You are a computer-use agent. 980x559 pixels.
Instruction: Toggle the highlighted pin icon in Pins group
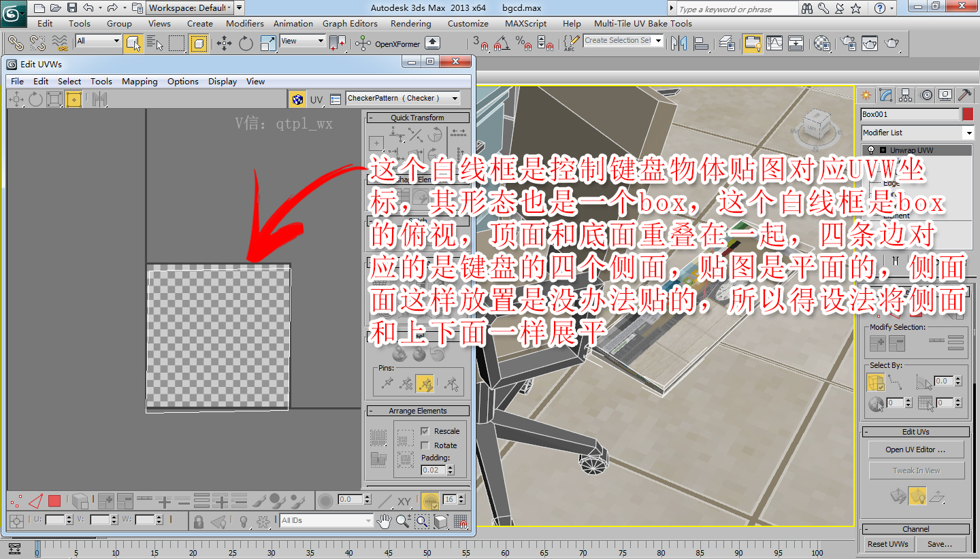point(425,384)
